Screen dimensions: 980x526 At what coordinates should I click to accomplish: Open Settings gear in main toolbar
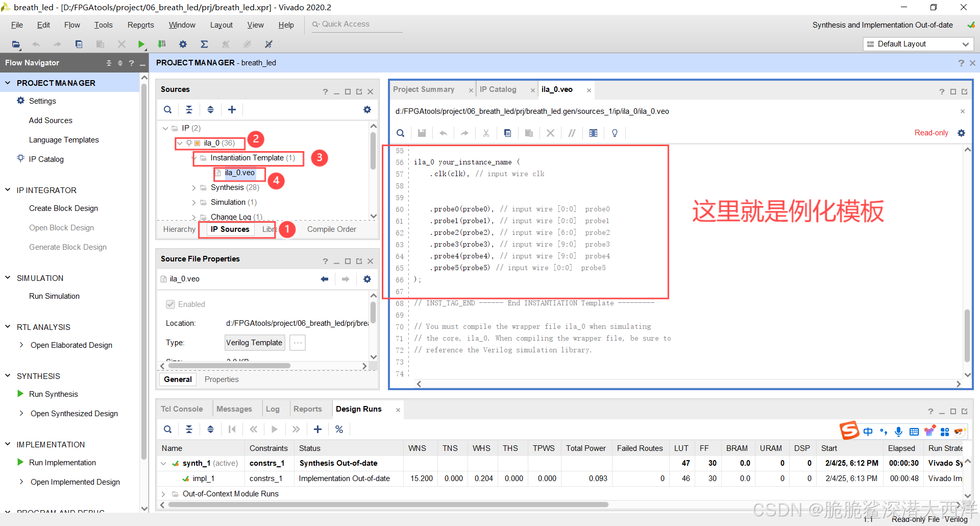(183, 44)
